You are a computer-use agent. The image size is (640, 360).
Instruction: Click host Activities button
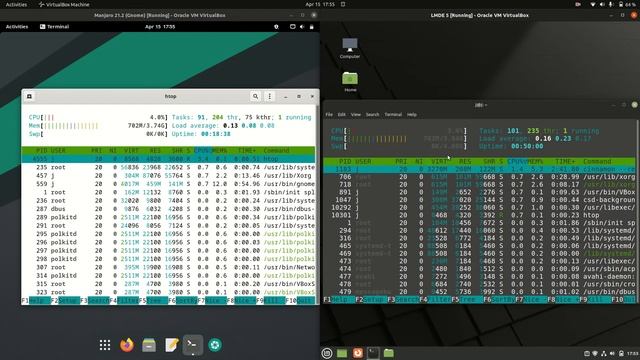(16, 4)
